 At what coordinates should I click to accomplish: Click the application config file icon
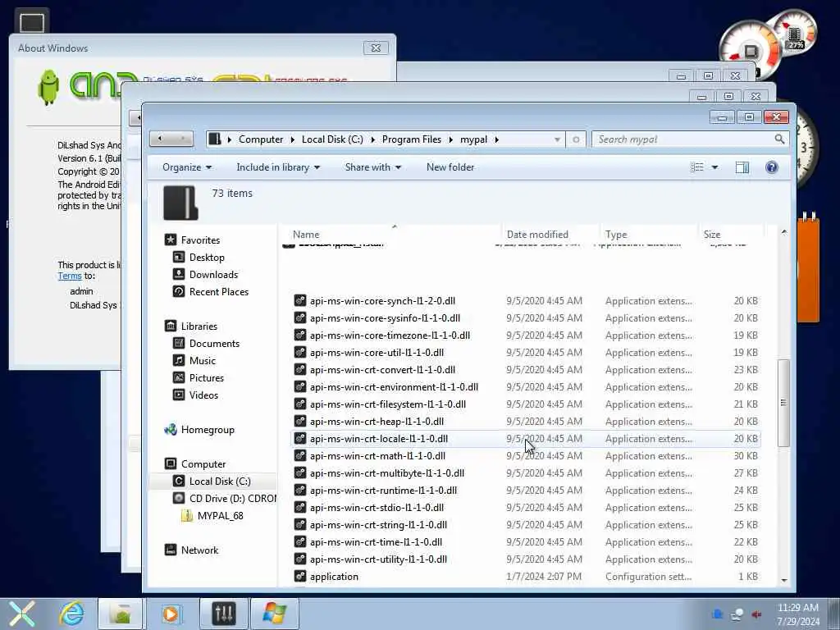(300, 577)
